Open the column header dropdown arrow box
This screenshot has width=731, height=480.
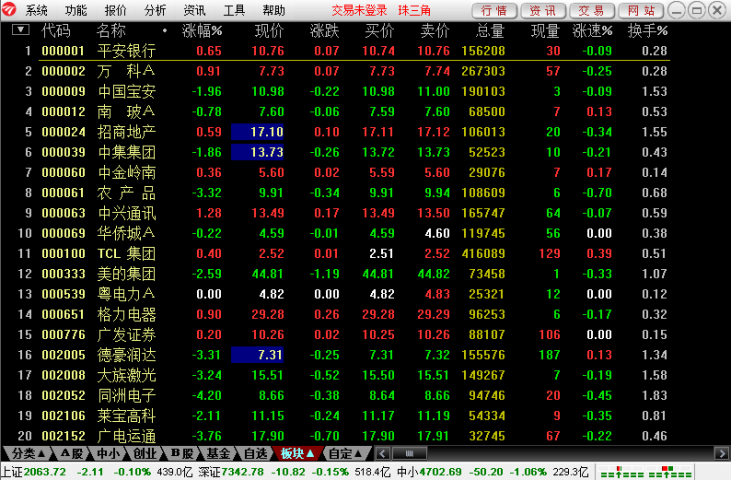tap(20, 30)
